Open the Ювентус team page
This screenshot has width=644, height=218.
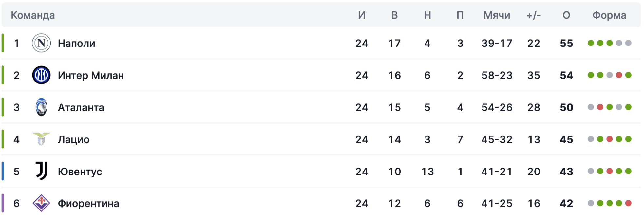(x=80, y=172)
